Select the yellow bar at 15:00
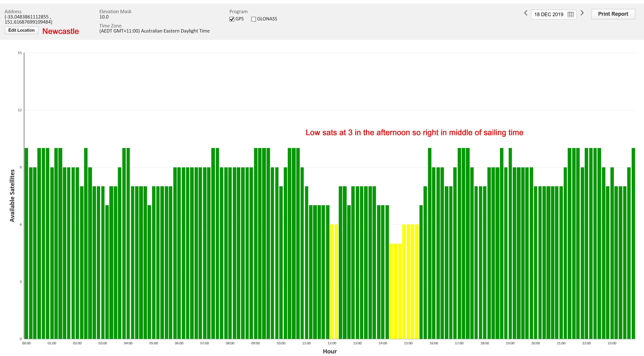Screen dimensions: 644x356 coord(408,282)
